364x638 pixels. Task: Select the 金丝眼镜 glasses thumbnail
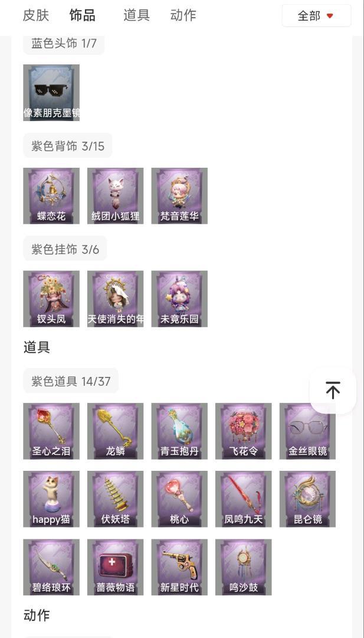307,431
